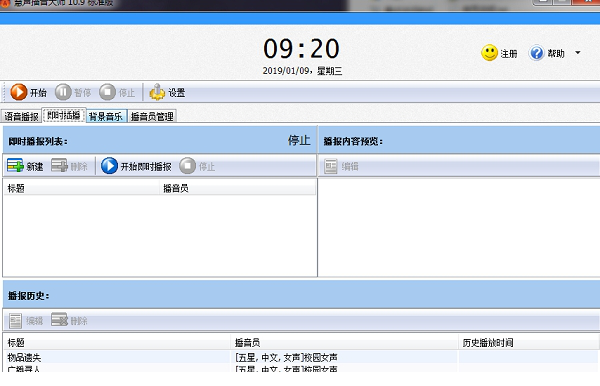Click 标题 column header in 播报历史 table
The width and height of the screenshot is (600, 386).
pyautogui.click(x=117, y=343)
